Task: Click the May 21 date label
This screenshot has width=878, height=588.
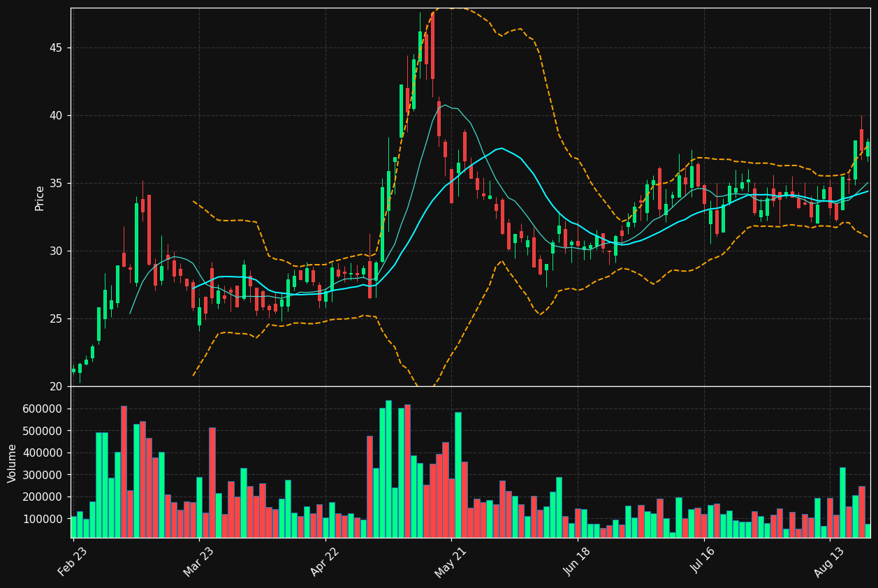Action: tap(451, 561)
